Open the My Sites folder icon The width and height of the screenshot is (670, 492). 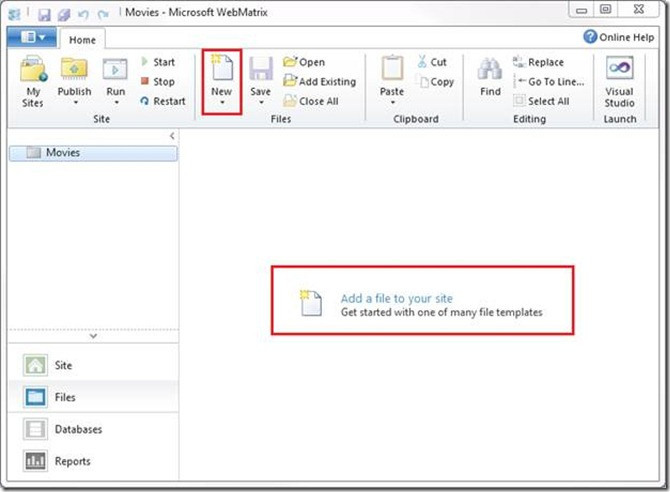(33, 68)
